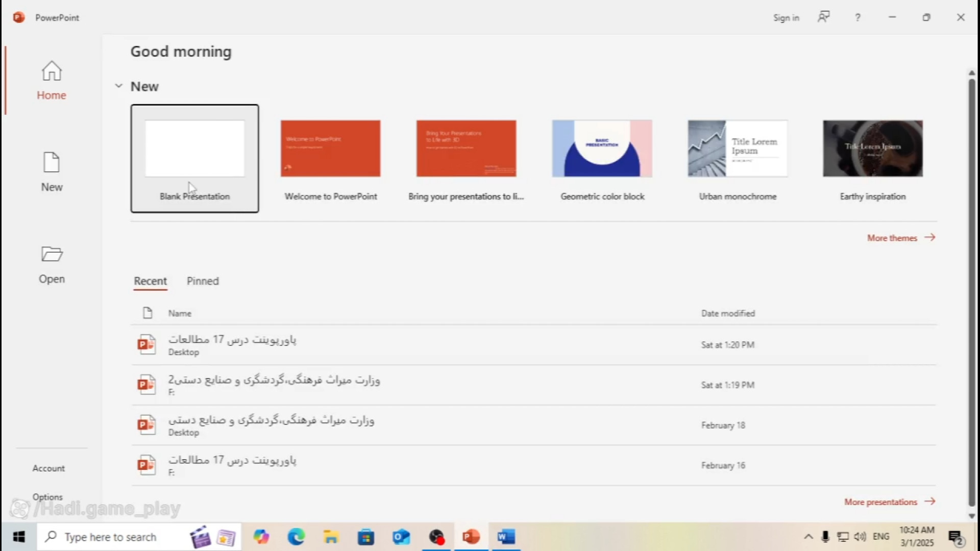This screenshot has width=980, height=551.
Task: Open Copilot from the taskbar
Action: [x=261, y=537]
